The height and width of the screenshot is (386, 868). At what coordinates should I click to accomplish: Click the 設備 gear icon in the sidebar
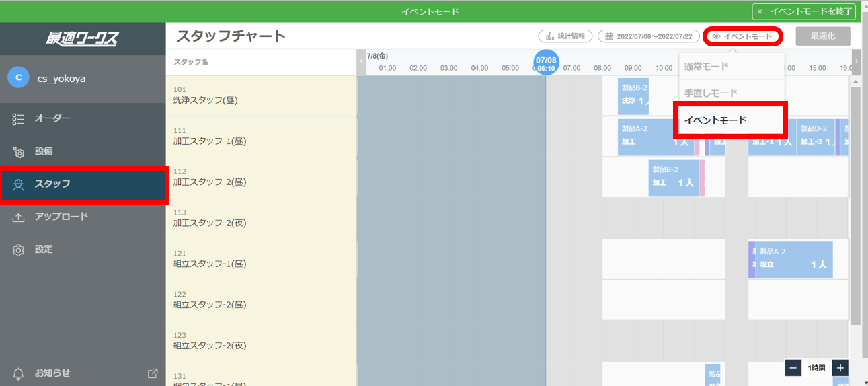[x=19, y=152]
